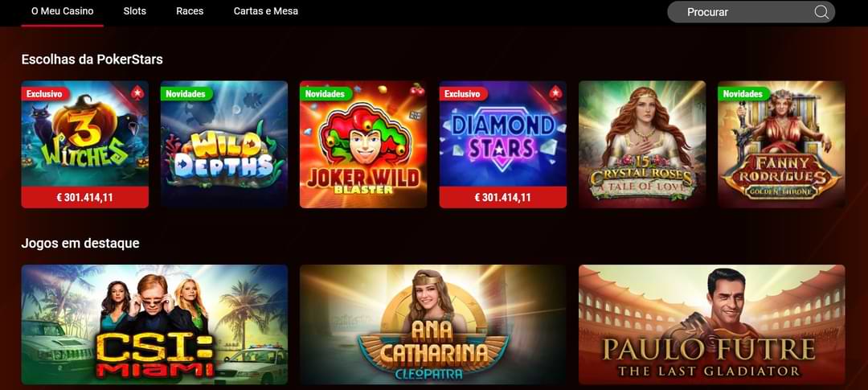Screen dimensions: 868x390
Task: Open Paulo Futre The Last Gladiator
Action: tap(712, 325)
